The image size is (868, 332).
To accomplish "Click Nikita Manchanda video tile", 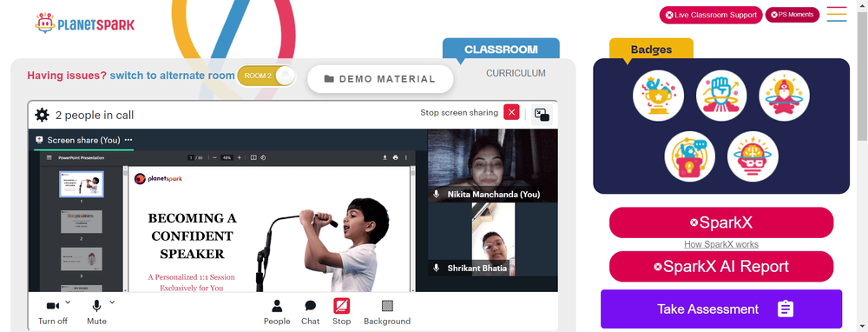I will pos(493,166).
